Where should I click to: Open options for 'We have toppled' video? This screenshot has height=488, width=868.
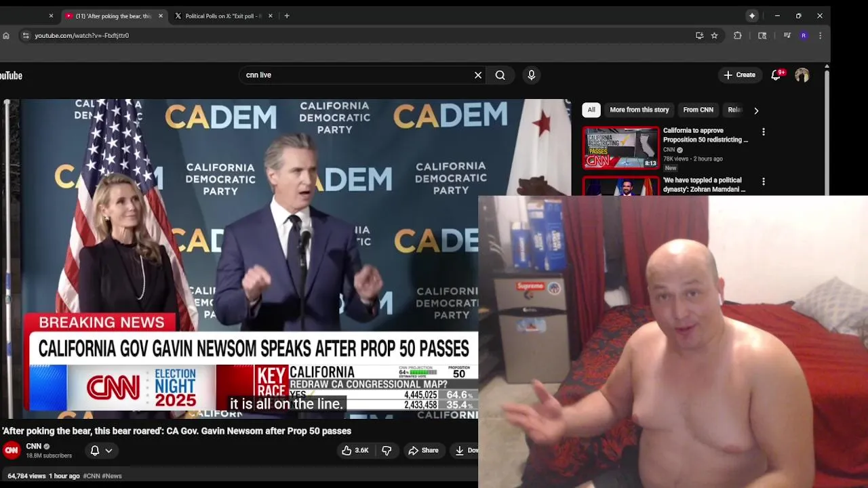(x=764, y=182)
